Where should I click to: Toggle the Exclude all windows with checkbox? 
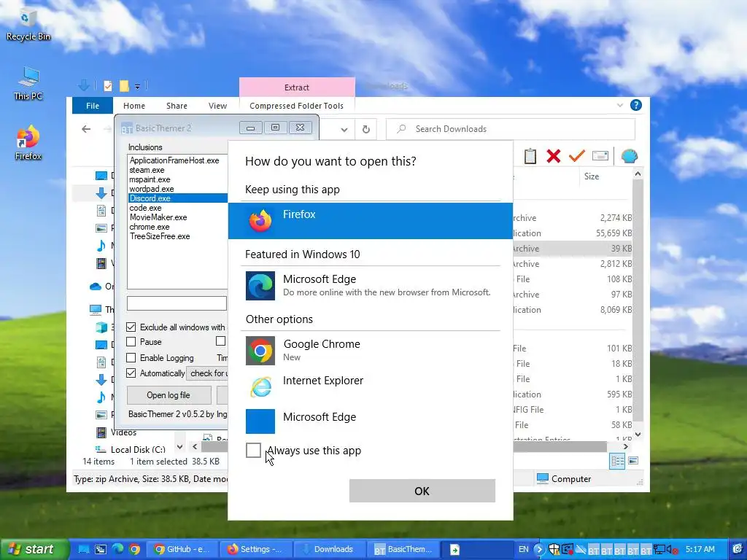click(x=131, y=327)
